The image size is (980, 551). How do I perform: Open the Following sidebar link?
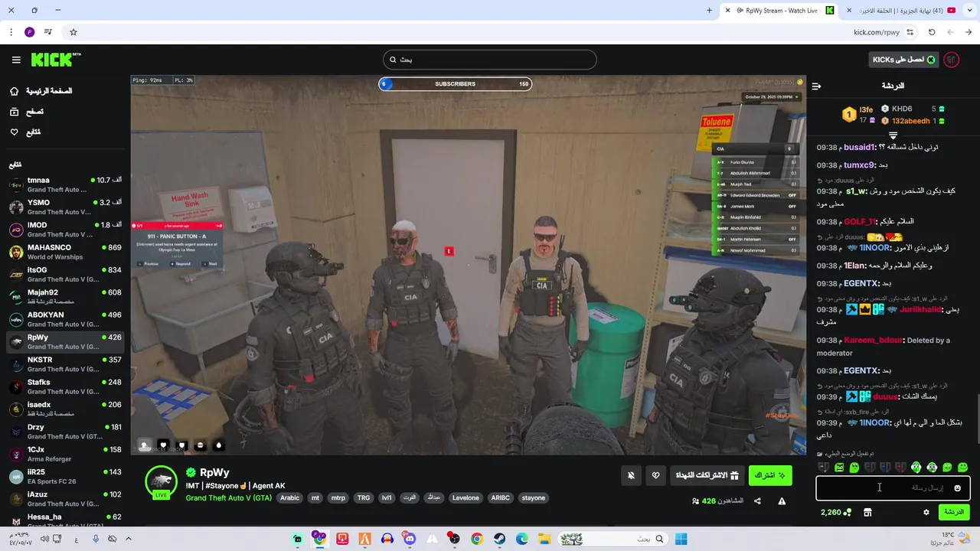(24, 132)
